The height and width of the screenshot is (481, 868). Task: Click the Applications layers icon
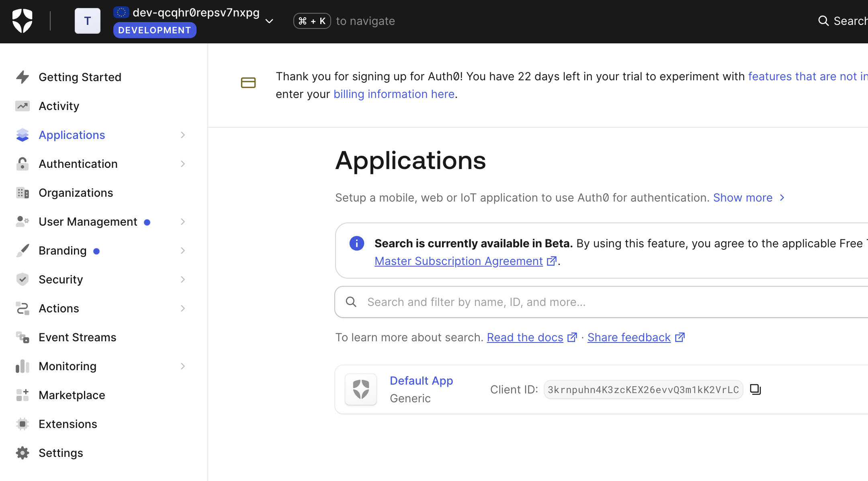[x=23, y=135]
